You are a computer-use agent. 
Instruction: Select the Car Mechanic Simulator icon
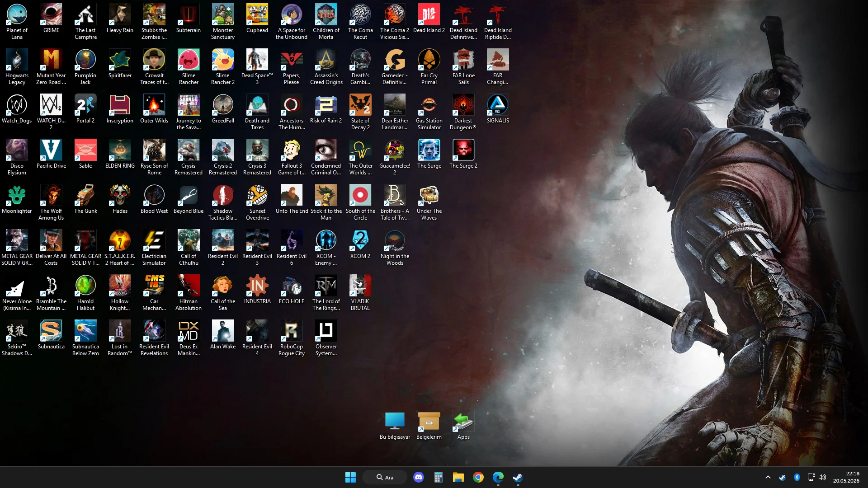pyautogui.click(x=154, y=293)
